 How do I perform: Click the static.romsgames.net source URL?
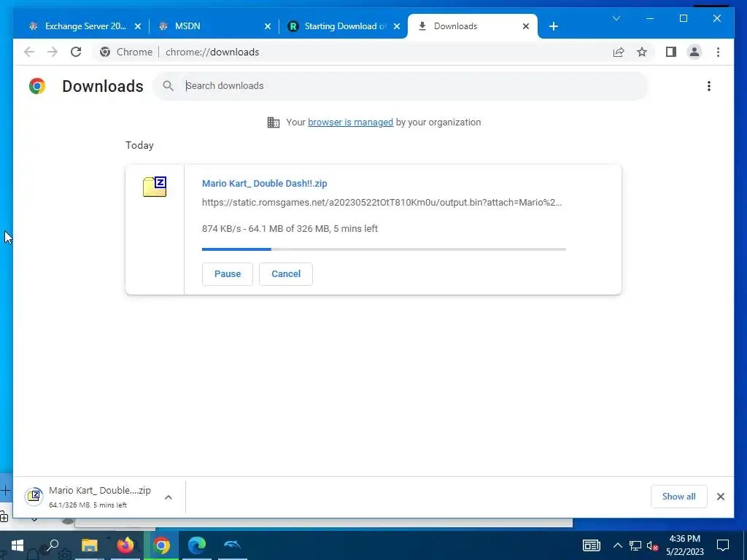(x=382, y=203)
